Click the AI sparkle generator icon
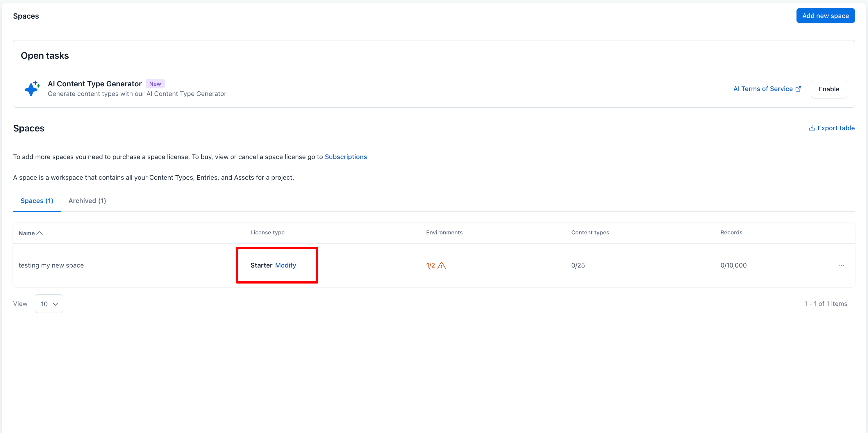This screenshot has width=868, height=433. click(32, 89)
